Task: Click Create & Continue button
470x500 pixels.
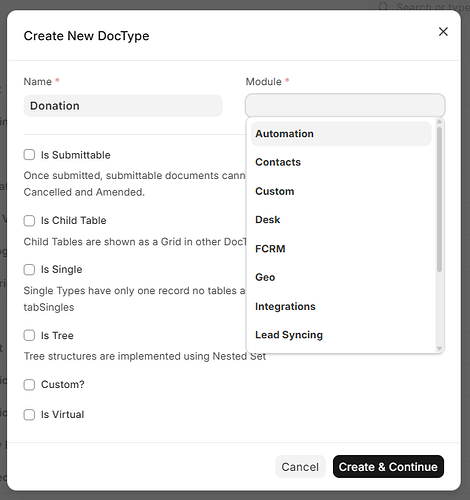Action: pos(388,466)
